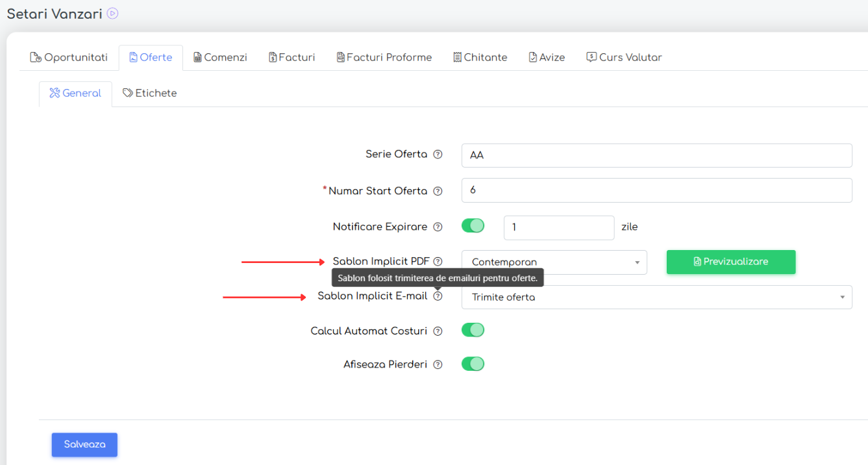
Task: Click help icon beside Sablon Implicit E-mail
Action: 438,296
